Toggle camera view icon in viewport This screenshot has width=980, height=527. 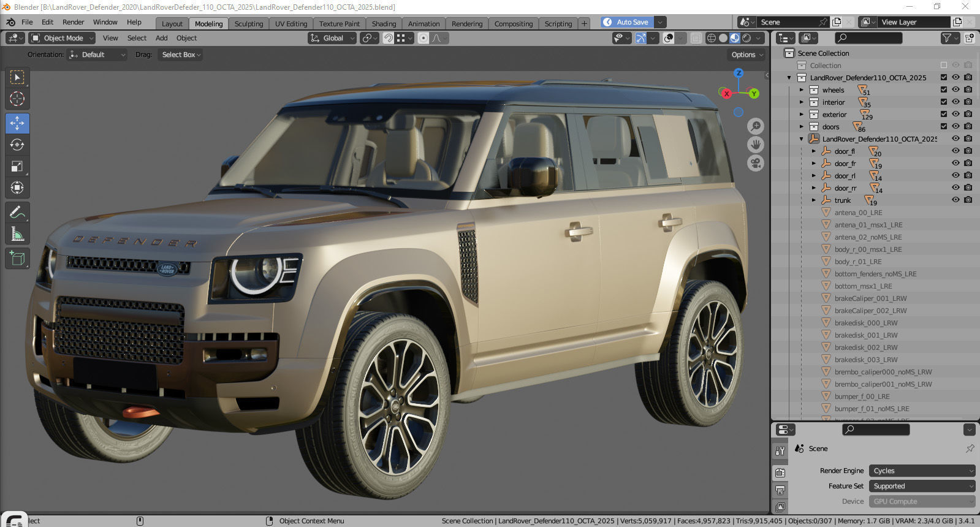click(756, 164)
